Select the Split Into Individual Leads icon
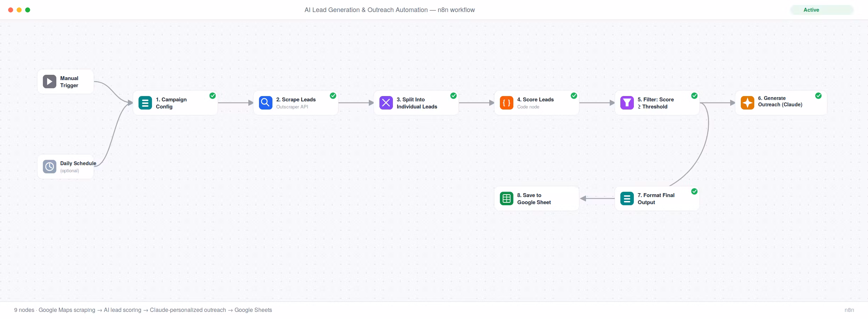This screenshot has height=319, width=868. pos(386,103)
